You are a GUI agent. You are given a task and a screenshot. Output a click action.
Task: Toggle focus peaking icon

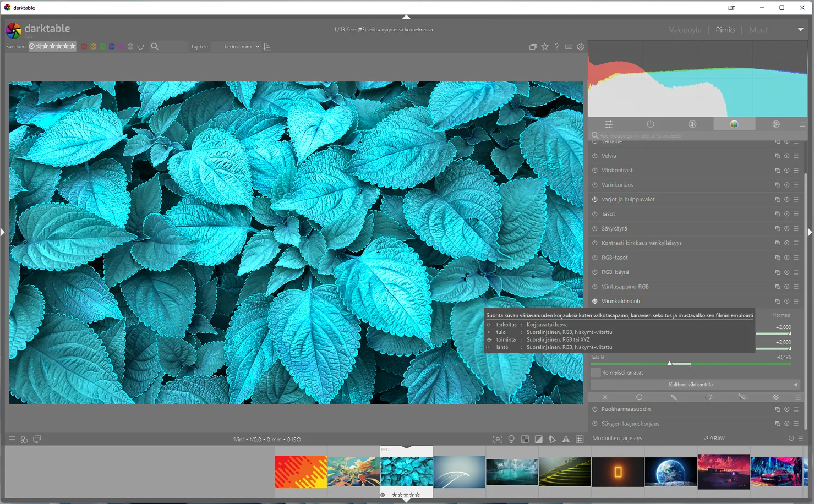click(x=498, y=439)
